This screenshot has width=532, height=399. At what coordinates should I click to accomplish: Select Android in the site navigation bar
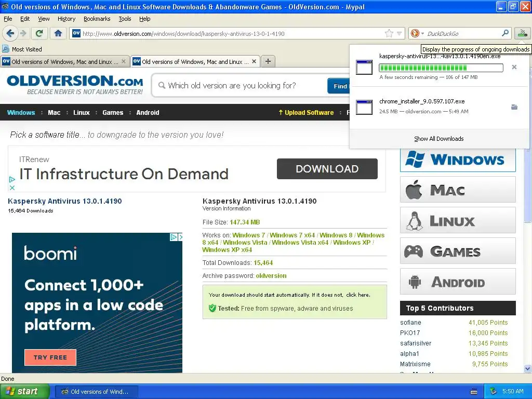coord(148,113)
